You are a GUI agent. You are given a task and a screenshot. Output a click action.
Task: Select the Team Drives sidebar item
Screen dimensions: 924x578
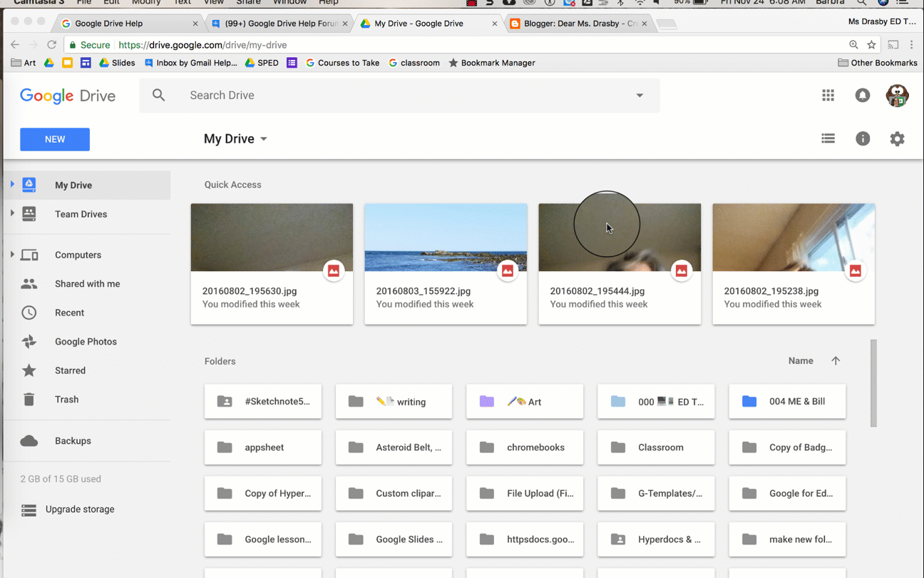click(87, 214)
